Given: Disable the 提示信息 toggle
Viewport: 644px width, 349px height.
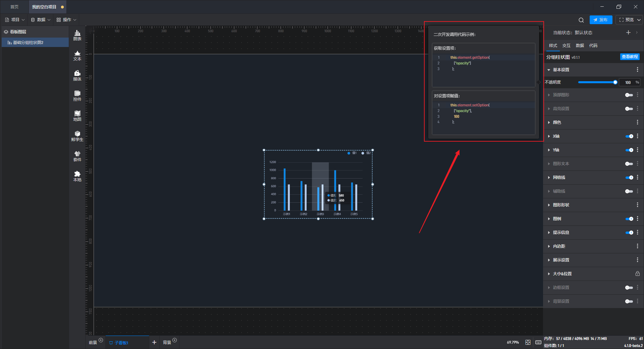Looking at the screenshot, I should coord(629,233).
